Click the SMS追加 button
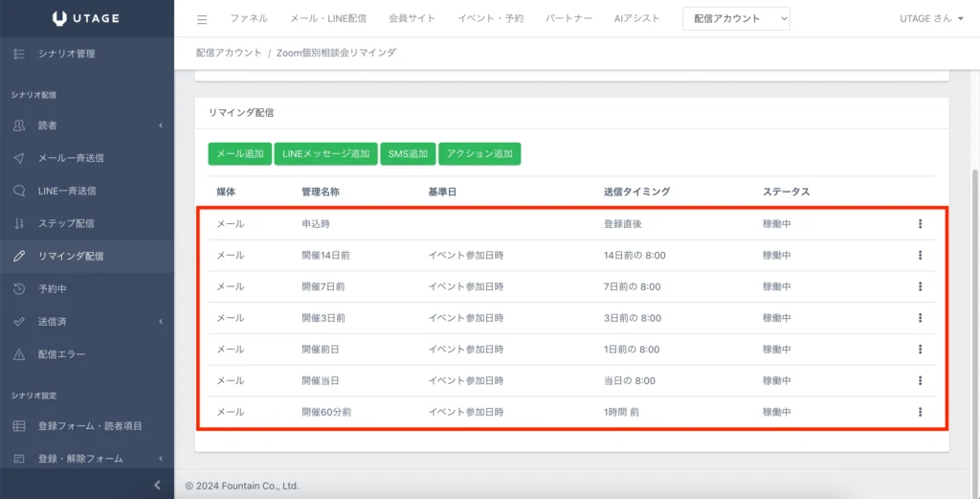980x499 pixels. [408, 154]
